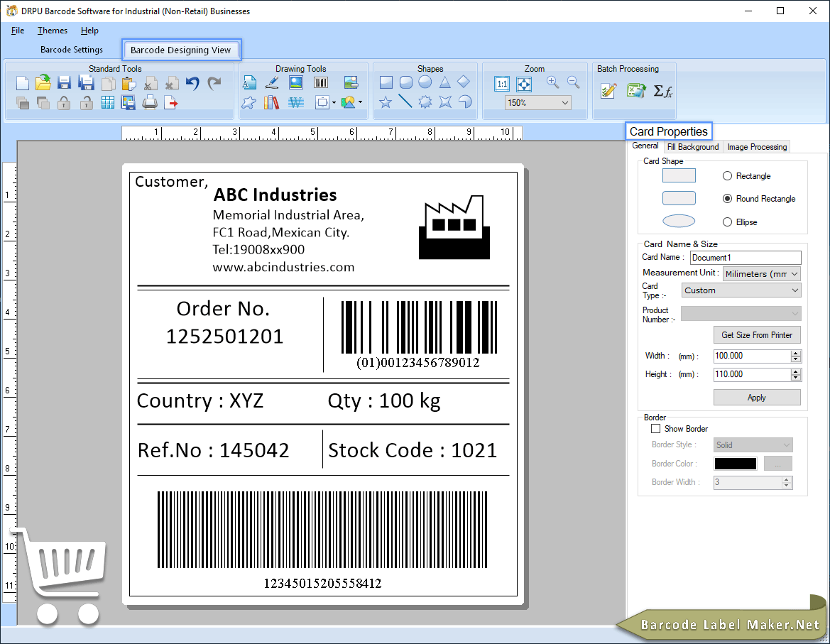The width and height of the screenshot is (830, 644).
Task: Export the label with red arrow icon
Action: click(171, 102)
